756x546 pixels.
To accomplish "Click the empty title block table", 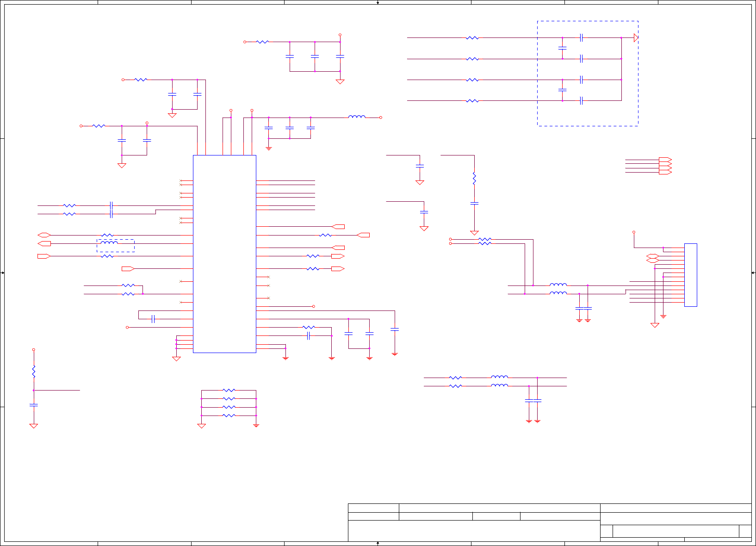I will [550, 522].
